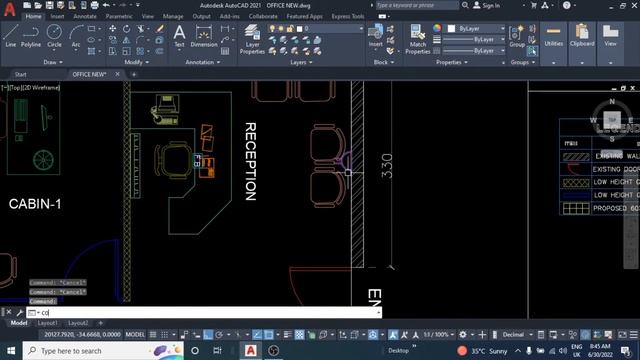
Task: Open Layer Properties manager
Action: click(x=252, y=39)
